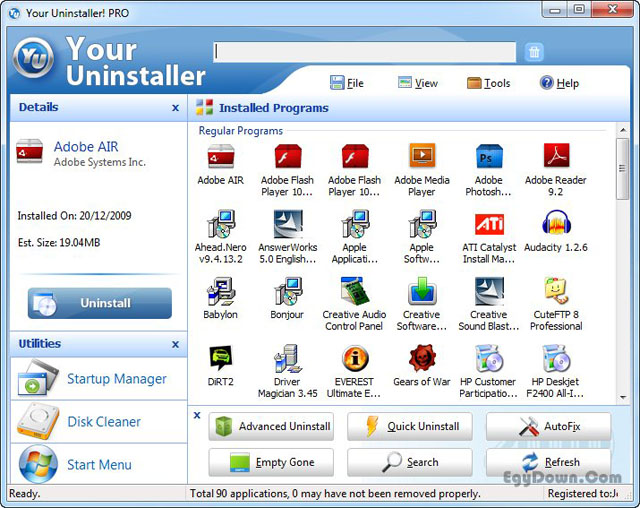Click the 'Est. Size: 19.04MB' text
640x508 pixels.
click(59, 243)
